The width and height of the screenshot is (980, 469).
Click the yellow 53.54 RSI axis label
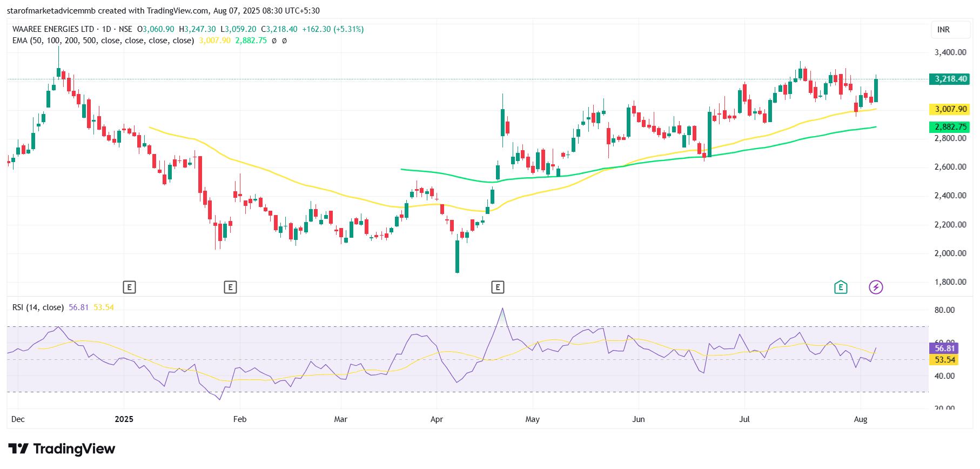(944, 360)
